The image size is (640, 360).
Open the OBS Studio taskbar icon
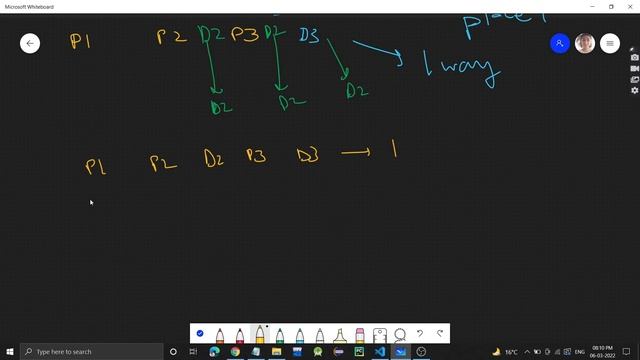coord(421,351)
